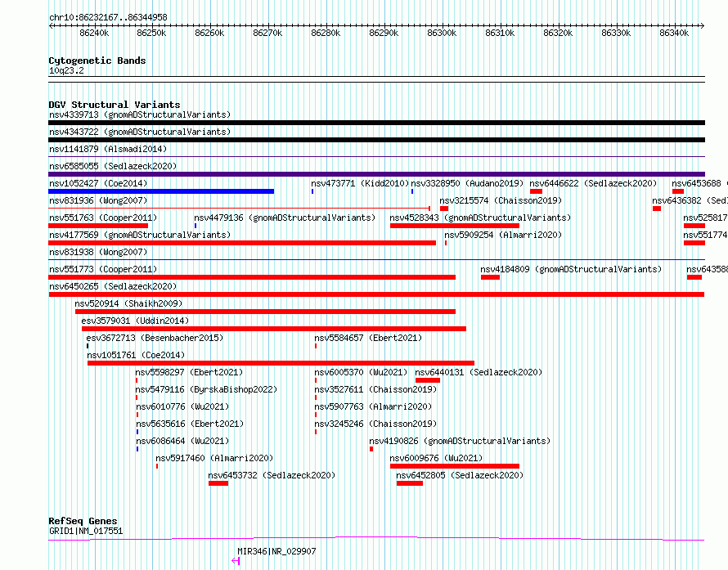Open nsv5584657 (Ebert2021) variant

pyautogui.click(x=368, y=338)
